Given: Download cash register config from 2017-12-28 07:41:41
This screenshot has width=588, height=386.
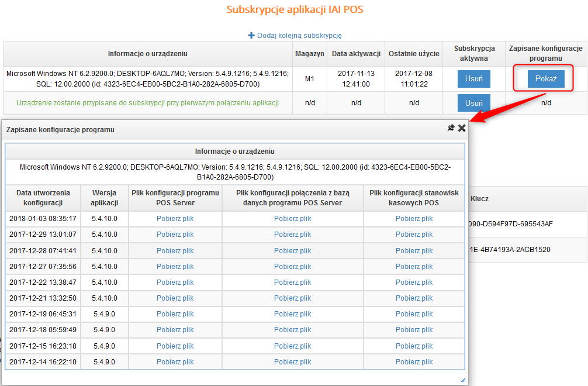Looking at the screenshot, I should (x=414, y=250).
